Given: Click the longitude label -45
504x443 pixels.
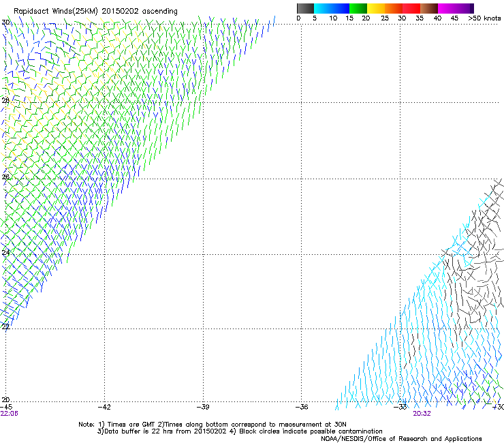Looking at the screenshot, I should point(6,407).
